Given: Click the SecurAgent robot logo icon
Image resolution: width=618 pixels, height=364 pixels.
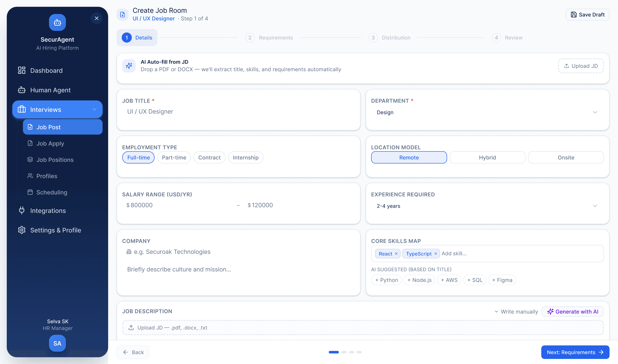Looking at the screenshot, I should [x=57, y=22].
